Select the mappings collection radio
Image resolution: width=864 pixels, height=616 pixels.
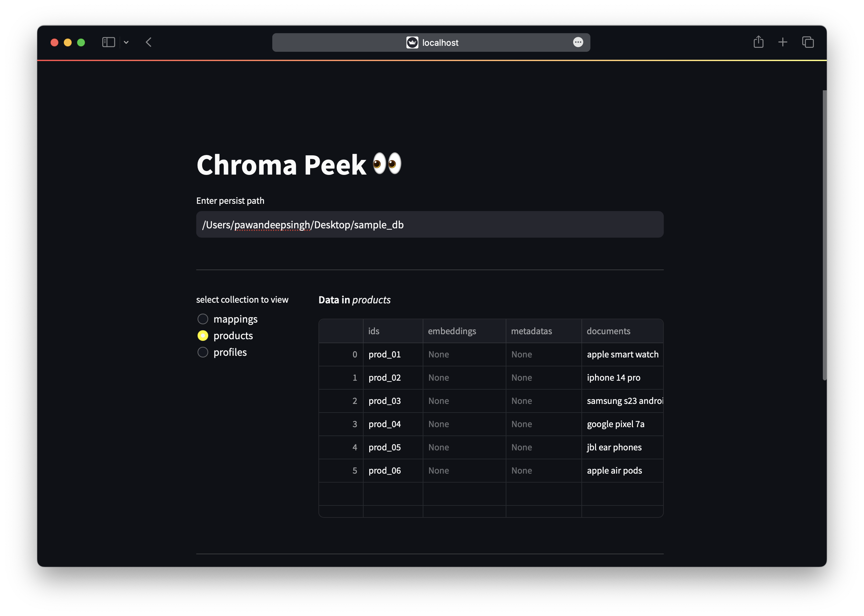(203, 319)
